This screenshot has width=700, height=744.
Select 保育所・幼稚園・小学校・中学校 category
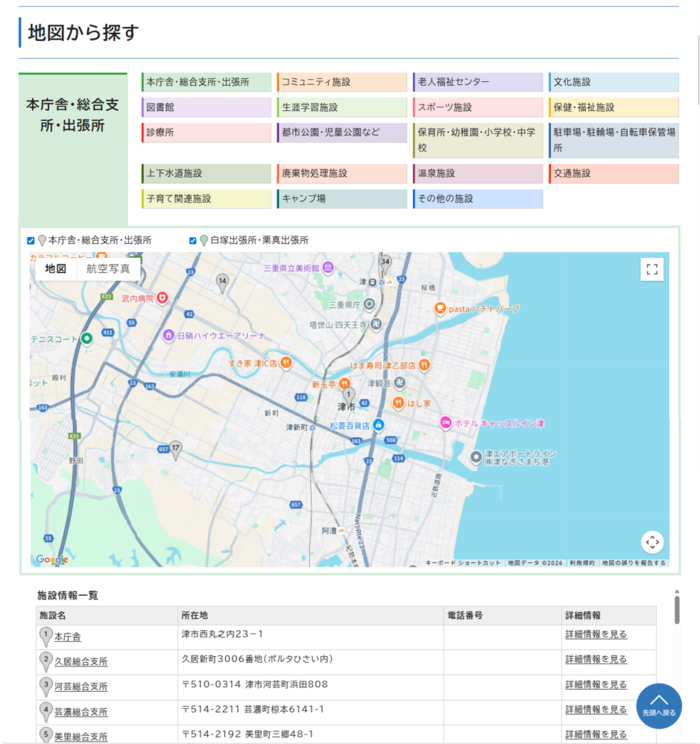pyautogui.click(x=478, y=140)
